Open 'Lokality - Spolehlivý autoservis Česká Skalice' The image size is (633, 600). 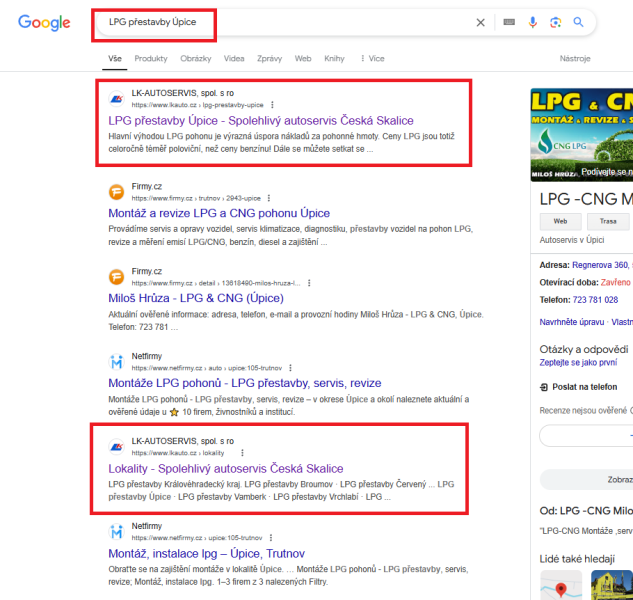click(x=226, y=468)
